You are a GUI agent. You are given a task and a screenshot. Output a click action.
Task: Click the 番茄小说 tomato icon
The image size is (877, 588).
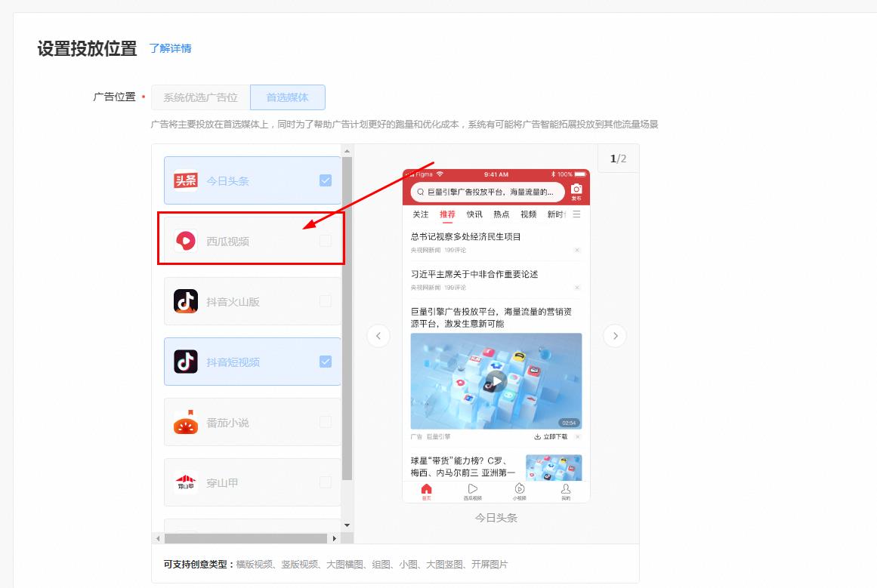click(186, 422)
